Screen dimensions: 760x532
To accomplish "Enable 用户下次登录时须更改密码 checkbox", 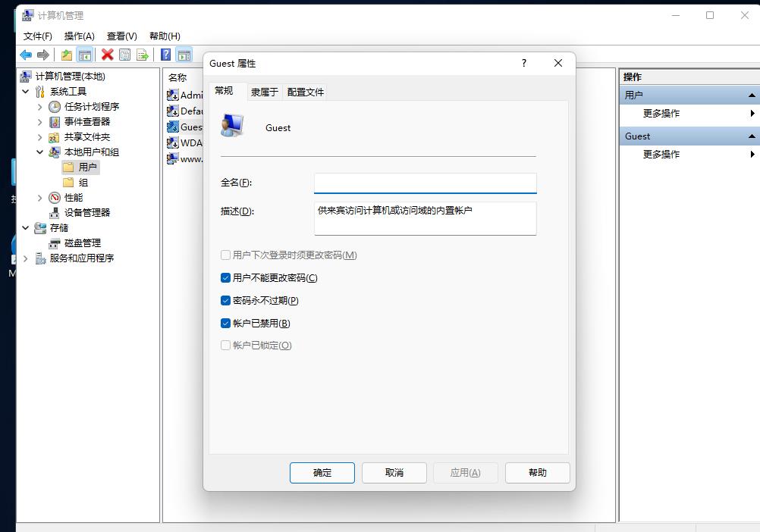I will point(225,255).
